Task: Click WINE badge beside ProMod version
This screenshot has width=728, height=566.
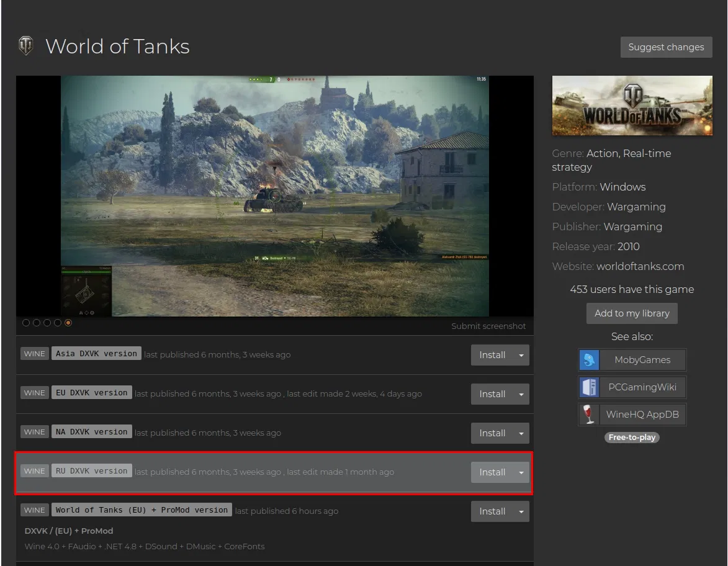Action: (34, 510)
